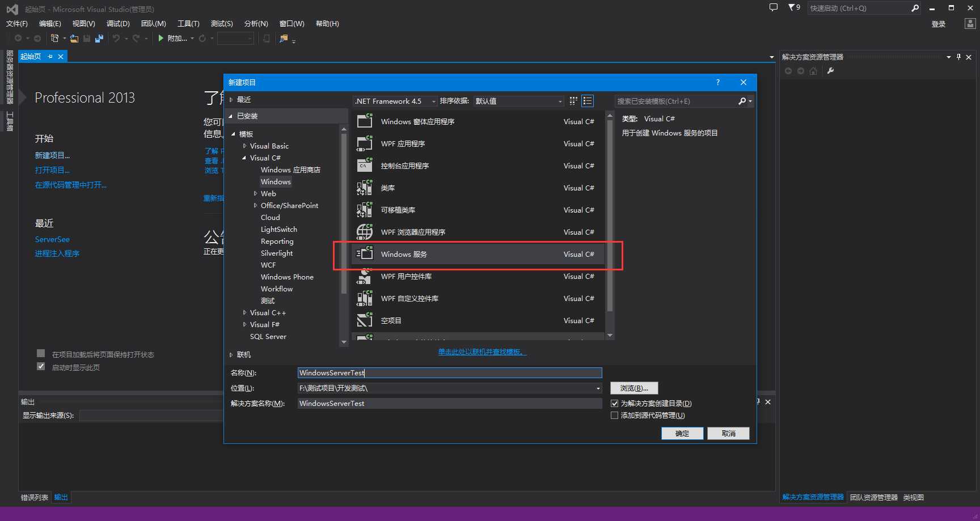Switch template list to medium icons view
980x521 pixels.
click(588, 101)
